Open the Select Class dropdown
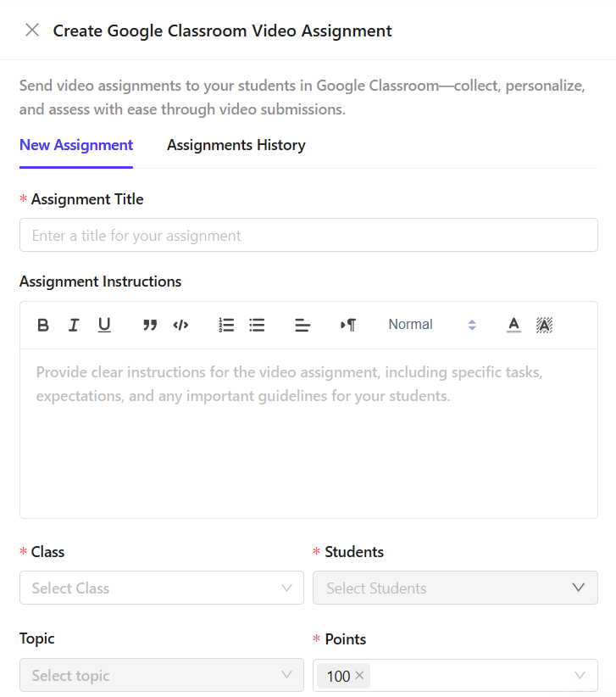This screenshot has height=697, width=616. 161,588
